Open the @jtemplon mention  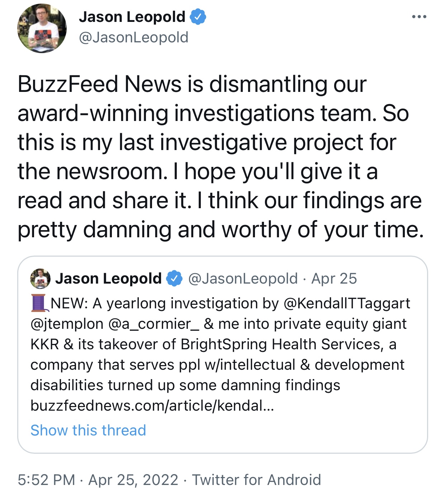click(x=67, y=324)
